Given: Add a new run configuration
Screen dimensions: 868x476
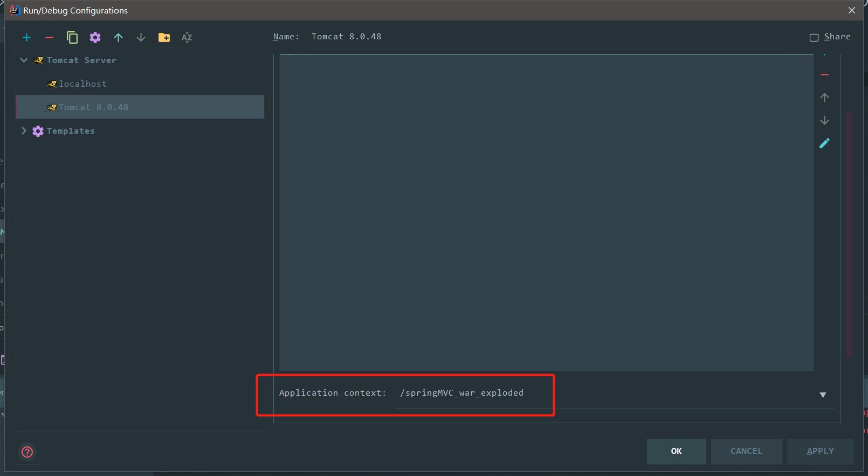Looking at the screenshot, I should pyautogui.click(x=26, y=37).
